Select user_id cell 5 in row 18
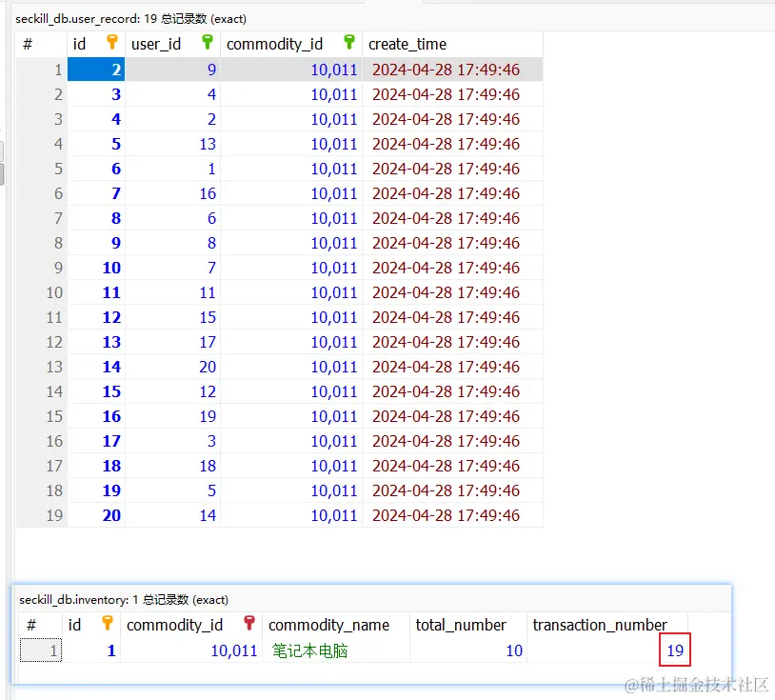The image size is (775, 700). click(x=172, y=490)
